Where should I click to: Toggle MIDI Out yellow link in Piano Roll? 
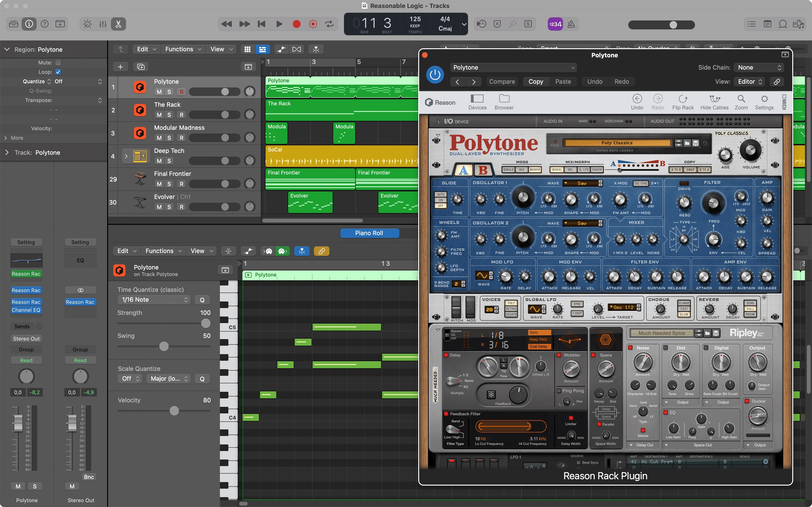(x=321, y=251)
